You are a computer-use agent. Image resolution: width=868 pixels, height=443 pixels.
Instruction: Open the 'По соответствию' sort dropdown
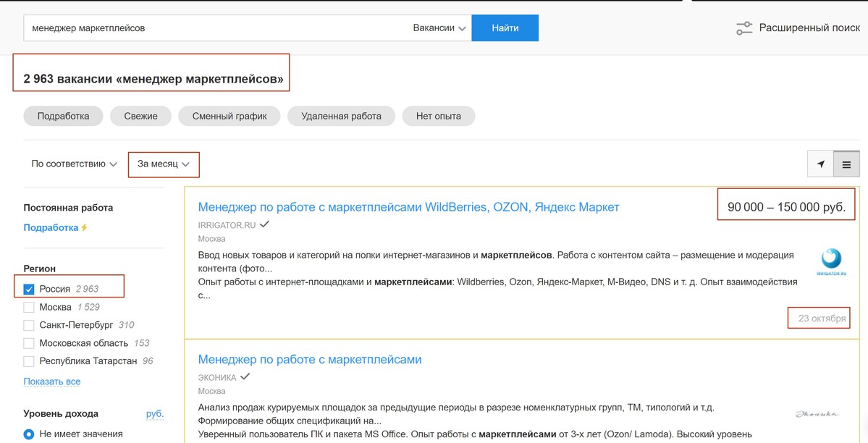click(x=74, y=164)
